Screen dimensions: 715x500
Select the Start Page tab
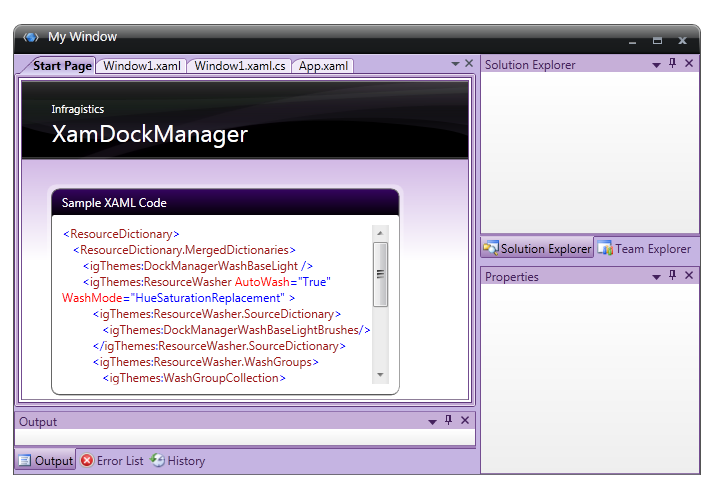coord(62,66)
